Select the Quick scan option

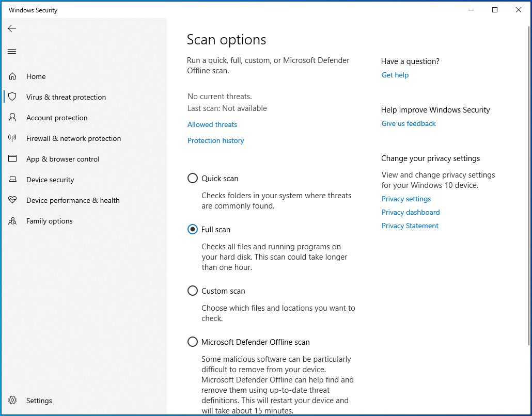[192, 178]
